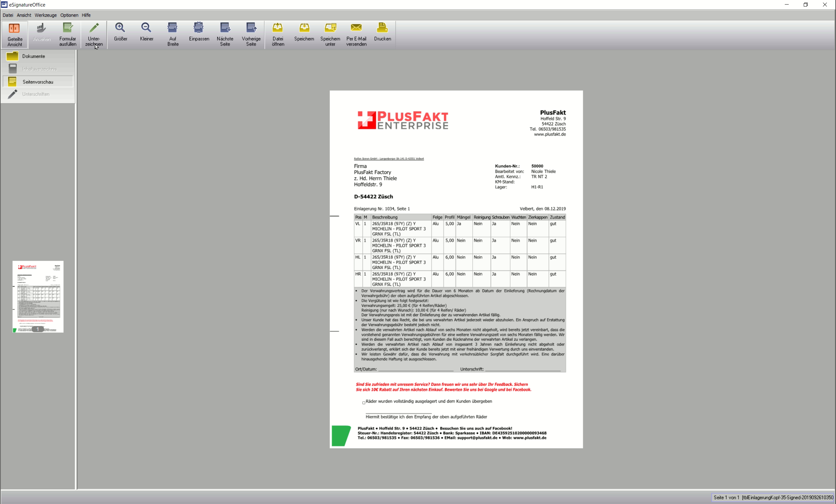This screenshot has width=836, height=504.
Task: Fit document to width with Auf Breite
Action: pyautogui.click(x=173, y=35)
